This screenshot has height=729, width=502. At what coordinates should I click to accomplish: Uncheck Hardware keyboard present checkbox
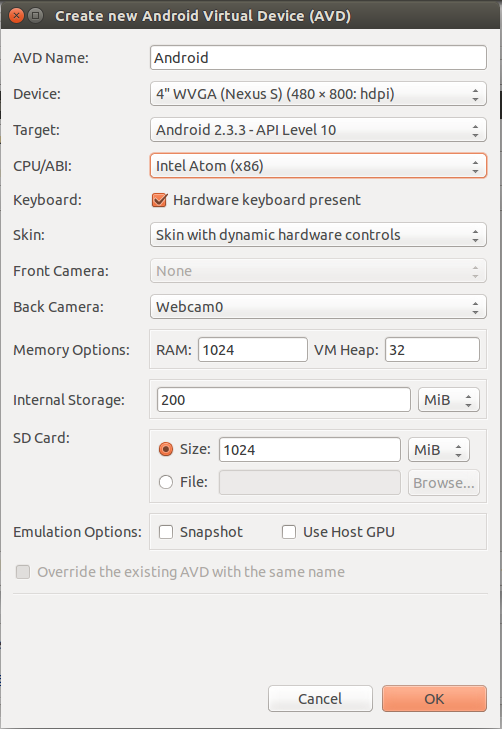[159, 200]
